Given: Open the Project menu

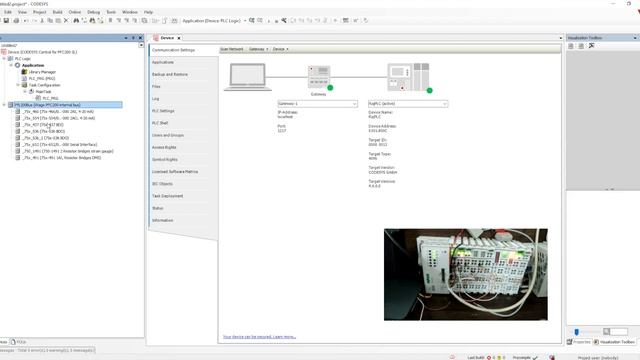Looking at the screenshot, I should tap(40, 12).
